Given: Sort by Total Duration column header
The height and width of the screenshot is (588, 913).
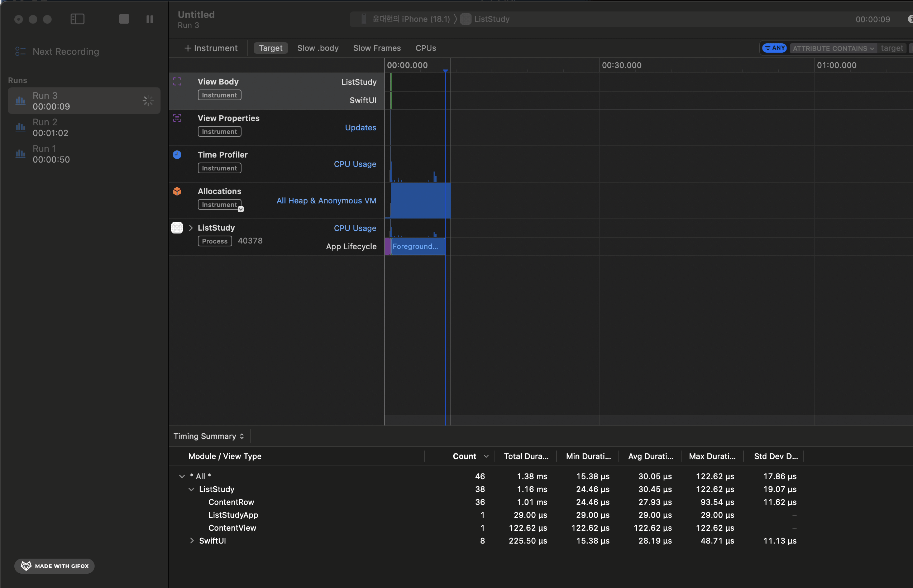Looking at the screenshot, I should click(x=526, y=456).
